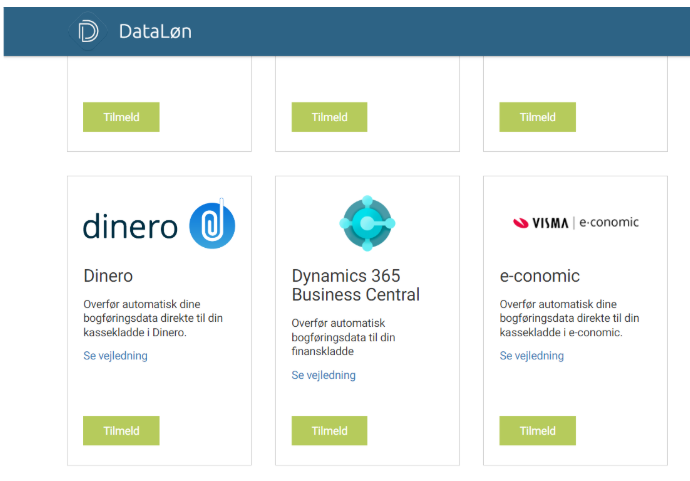Click the DataLøn brand name text
The width and height of the screenshot is (690, 481).
154,31
